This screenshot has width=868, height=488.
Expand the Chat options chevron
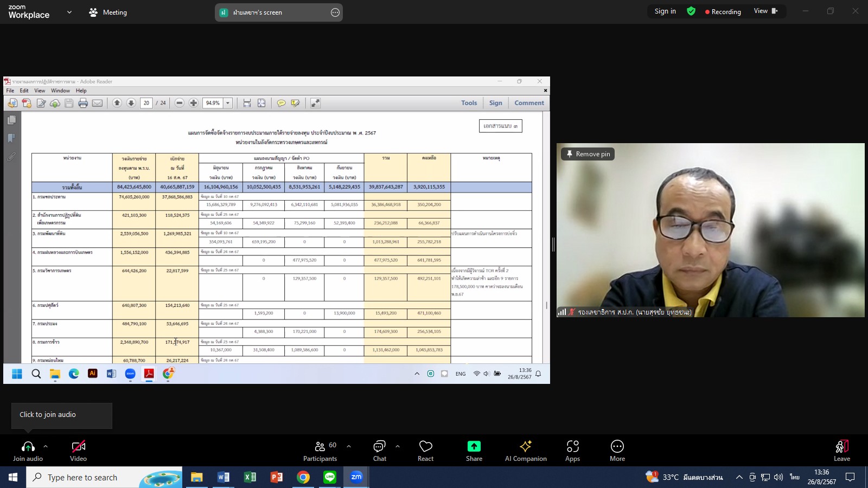tap(398, 446)
